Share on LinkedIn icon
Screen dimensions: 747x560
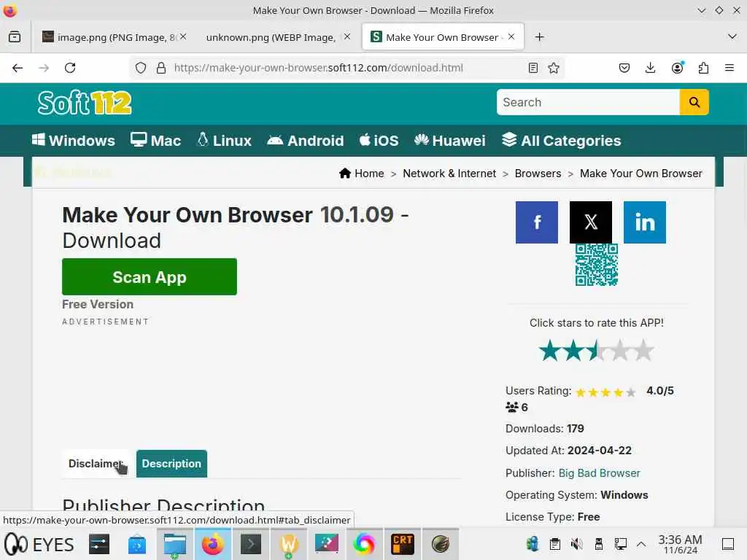click(x=645, y=222)
